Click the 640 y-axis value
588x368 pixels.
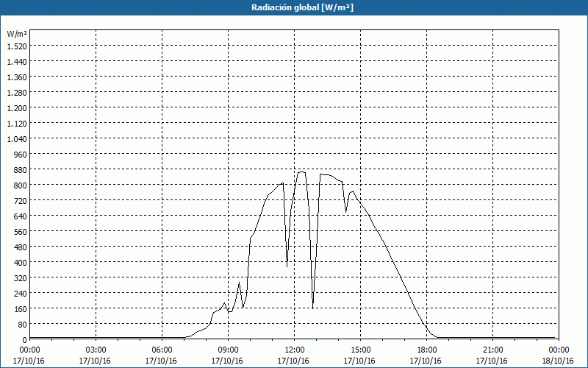tap(21, 216)
